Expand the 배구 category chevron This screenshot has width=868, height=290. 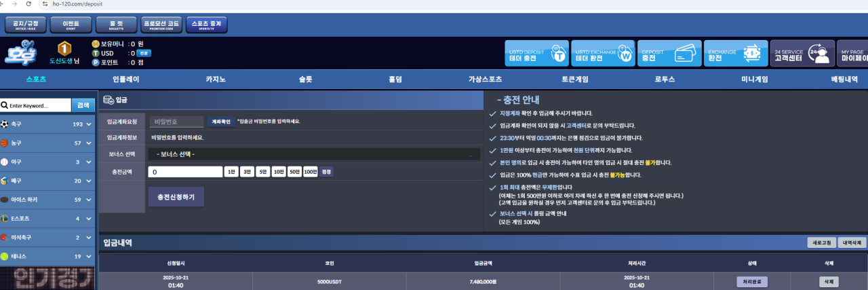[90, 181]
